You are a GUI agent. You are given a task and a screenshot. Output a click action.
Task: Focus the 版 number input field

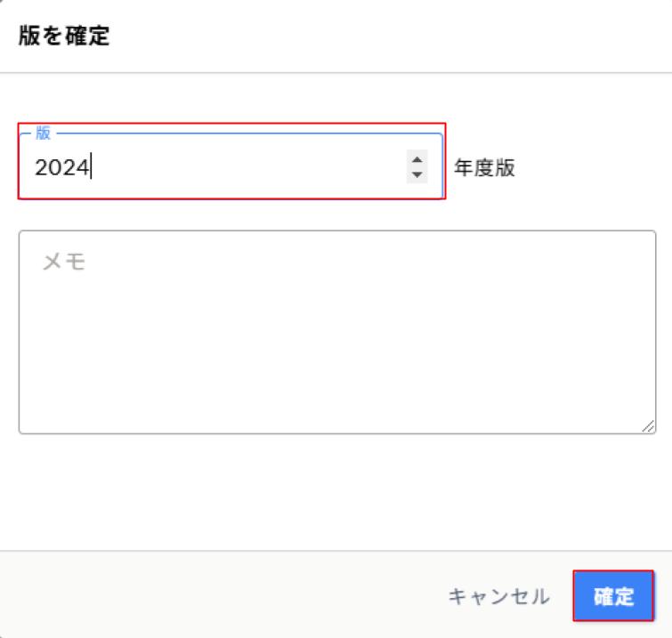click(214, 167)
